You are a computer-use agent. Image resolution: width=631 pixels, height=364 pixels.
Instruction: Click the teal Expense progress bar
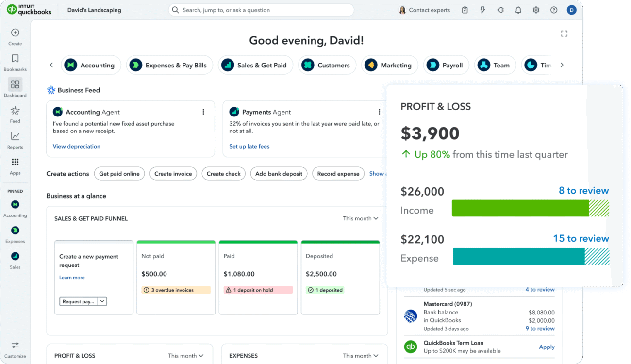click(531, 256)
